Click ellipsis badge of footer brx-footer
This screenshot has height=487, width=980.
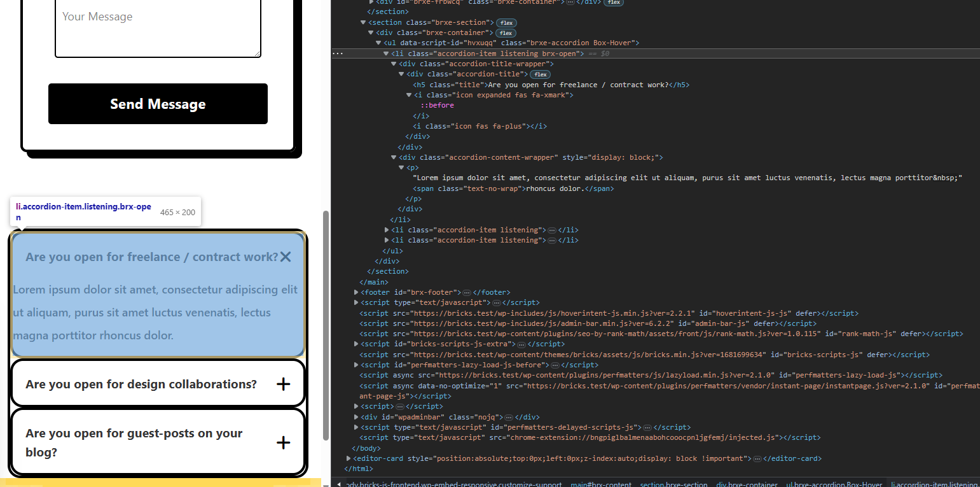coord(466,292)
